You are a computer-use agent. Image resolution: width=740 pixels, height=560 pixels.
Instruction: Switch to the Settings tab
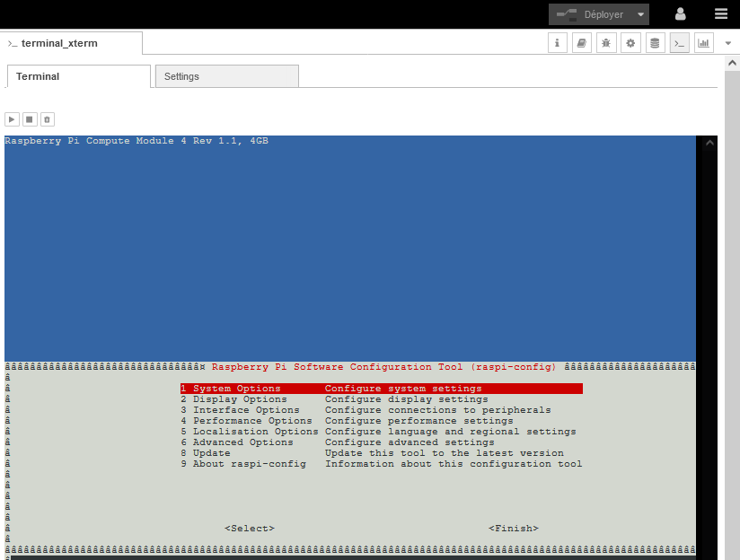coord(226,76)
